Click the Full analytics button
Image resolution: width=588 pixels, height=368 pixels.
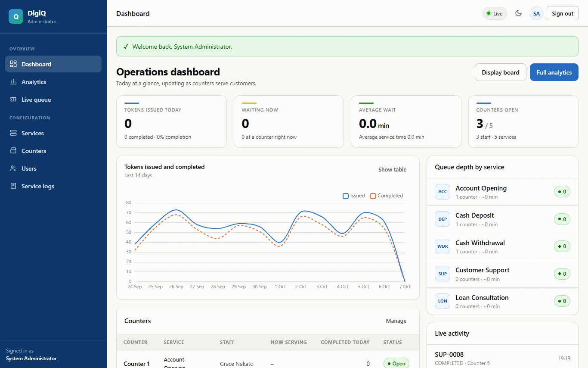coord(554,72)
